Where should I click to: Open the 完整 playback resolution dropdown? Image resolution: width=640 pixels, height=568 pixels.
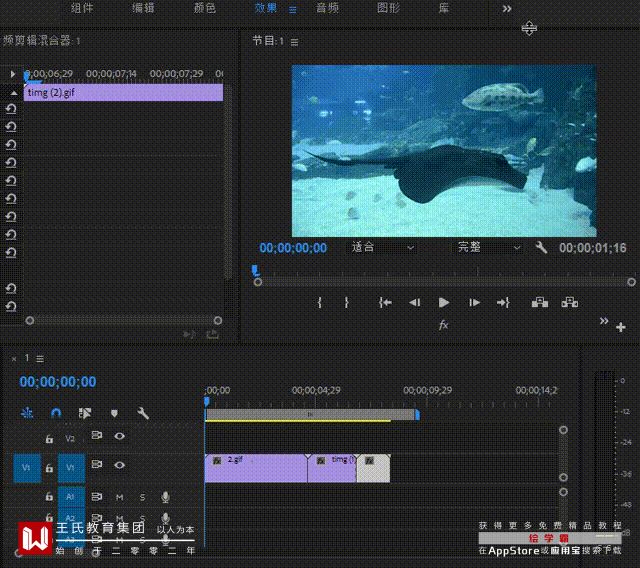489,247
